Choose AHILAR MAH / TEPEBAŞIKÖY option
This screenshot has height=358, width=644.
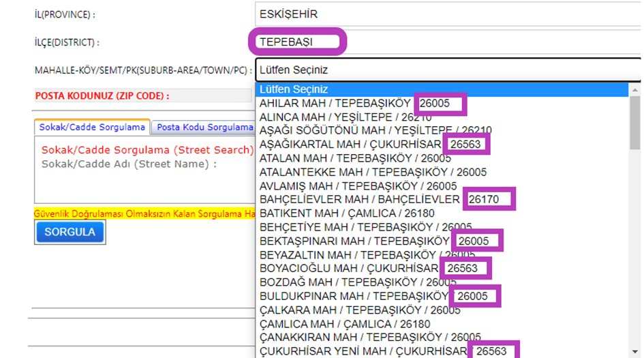pyautogui.click(x=335, y=104)
